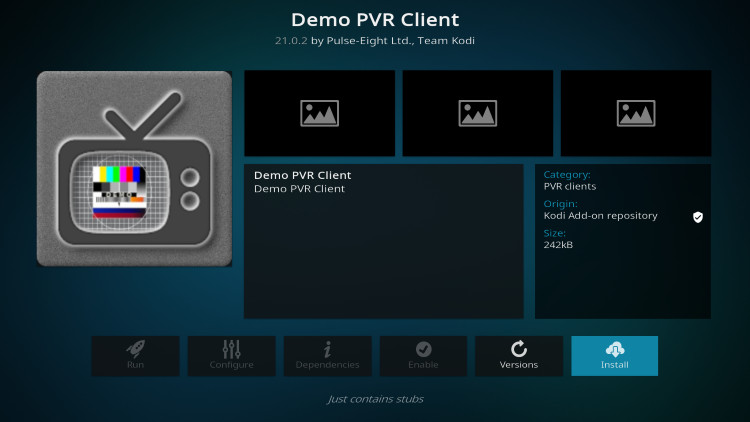Screen dimensions: 750x422
Task: Click the "Category:" label
Action: (567, 175)
